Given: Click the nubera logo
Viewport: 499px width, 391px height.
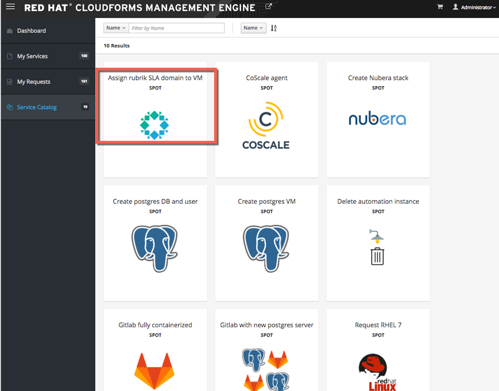Looking at the screenshot, I should [x=378, y=119].
